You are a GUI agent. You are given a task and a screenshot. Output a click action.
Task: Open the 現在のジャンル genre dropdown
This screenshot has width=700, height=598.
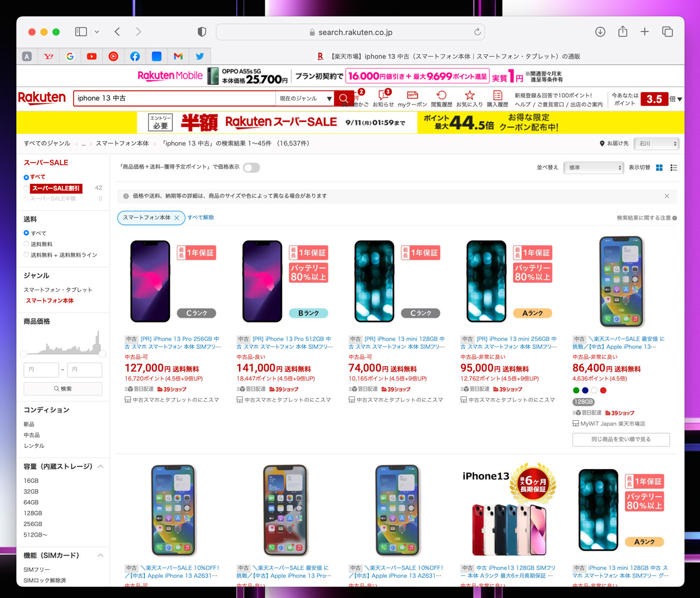click(x=305, y=98)
